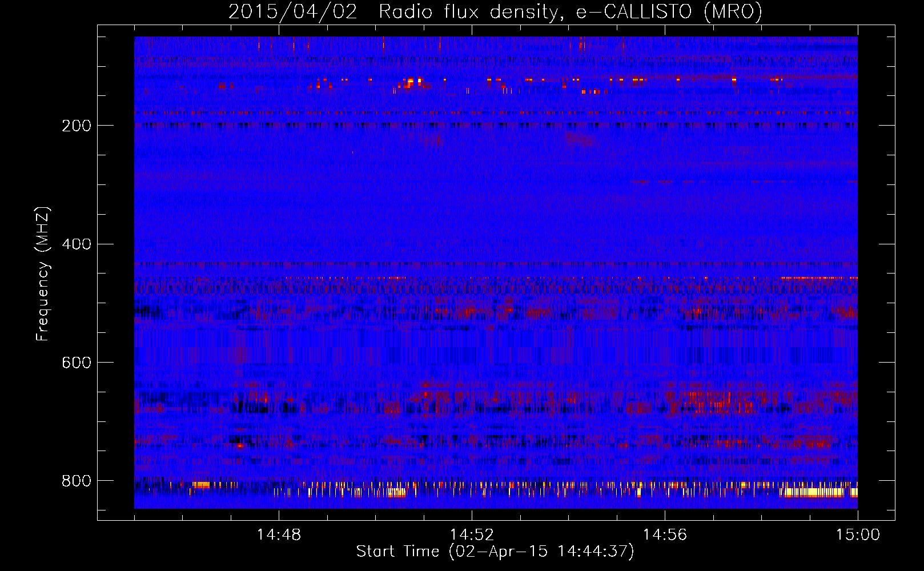This screenshot has height=571, width=924.
Task: Click the 14:48 time tick label
Action: [x=279, y=535]
